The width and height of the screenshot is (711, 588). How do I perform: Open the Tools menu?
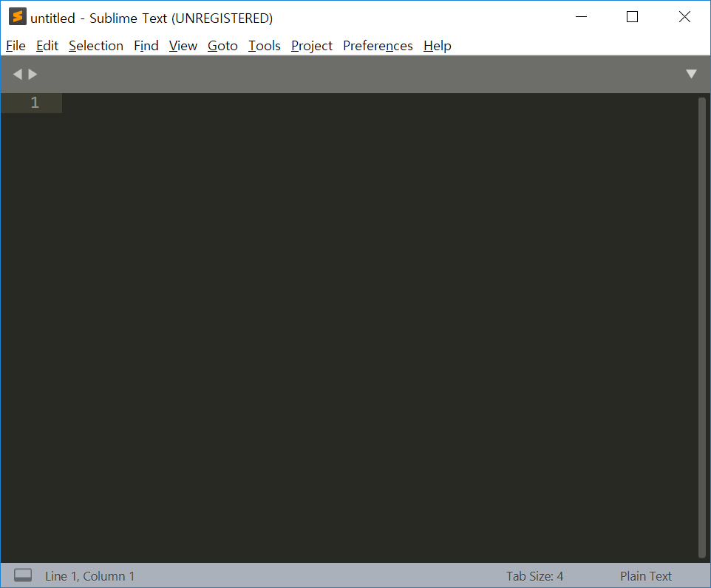[265, 46]
